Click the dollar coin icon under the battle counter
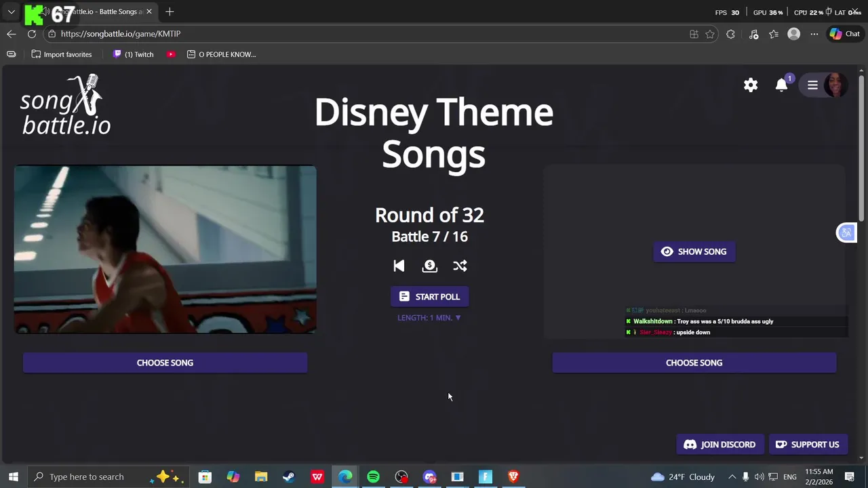Screen dimensions: 868x488 point(429,266)
